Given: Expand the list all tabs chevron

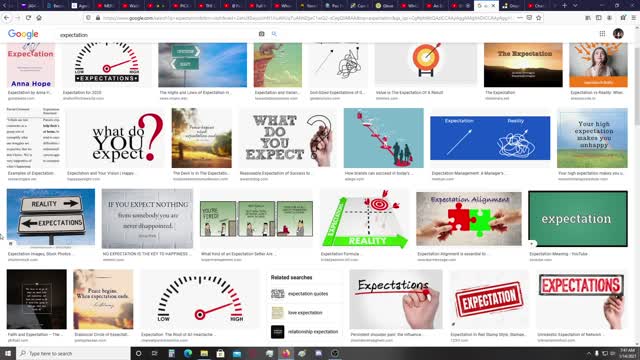Looking at the screenshot, I should click(575, 6).
